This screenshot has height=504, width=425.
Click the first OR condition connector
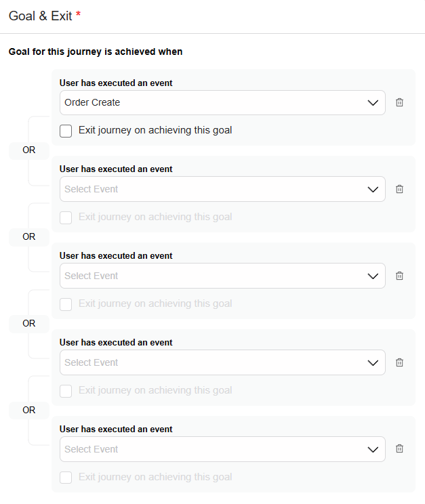[28, 150]
